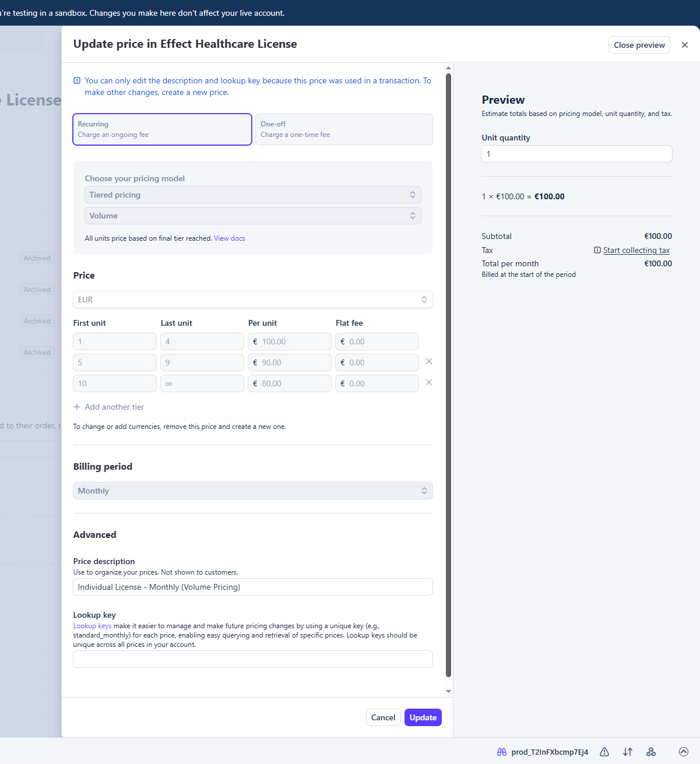Open the 'create a new price' link

coord(195,92)
